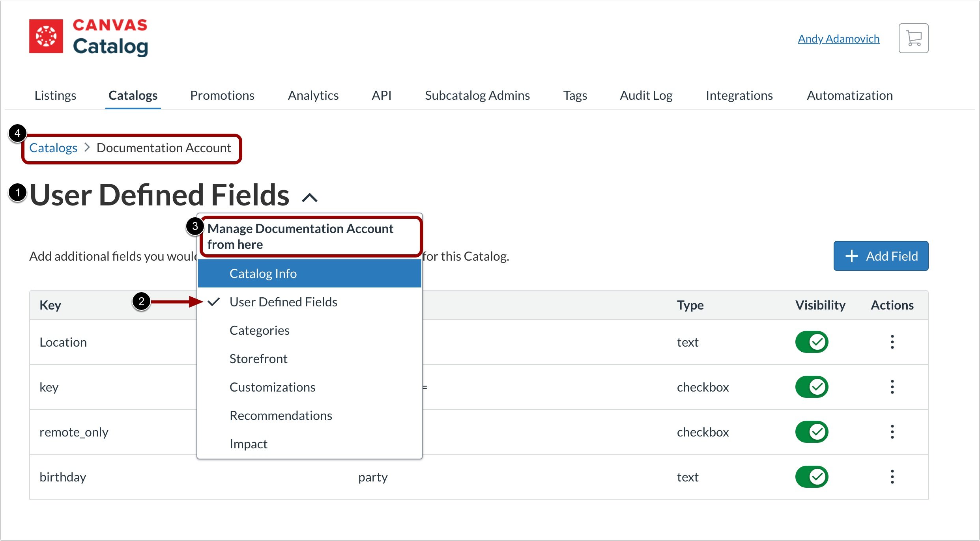Click the Add Field button

click(881, 256)
